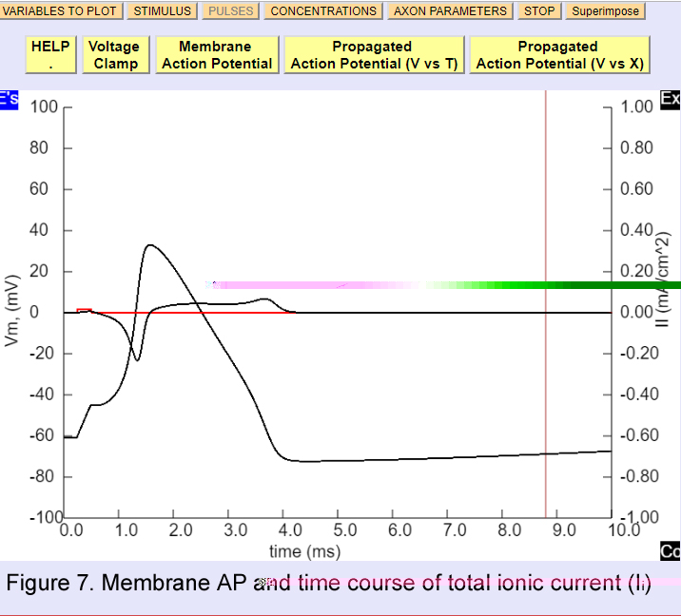Click the STIMULUS button
Viewport: 681px width, 616px height.
162,11
